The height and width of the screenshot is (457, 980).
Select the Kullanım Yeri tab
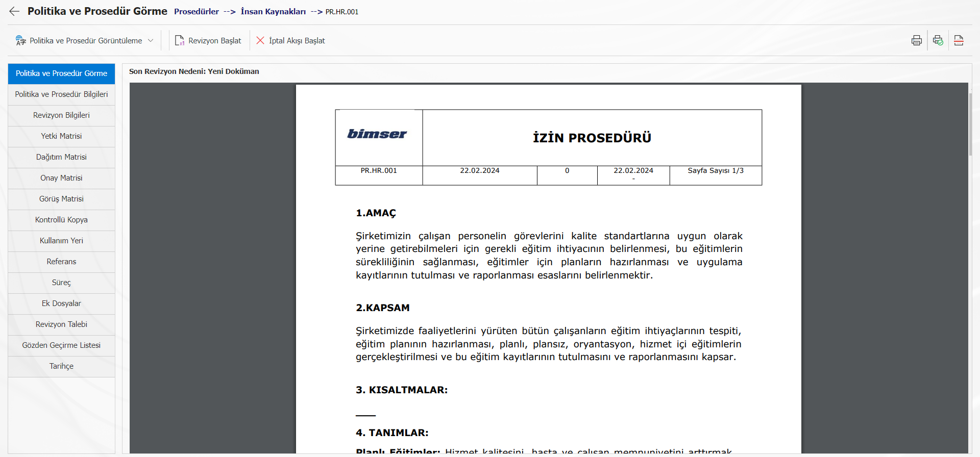pyautogui.click(x=61, y=241)
